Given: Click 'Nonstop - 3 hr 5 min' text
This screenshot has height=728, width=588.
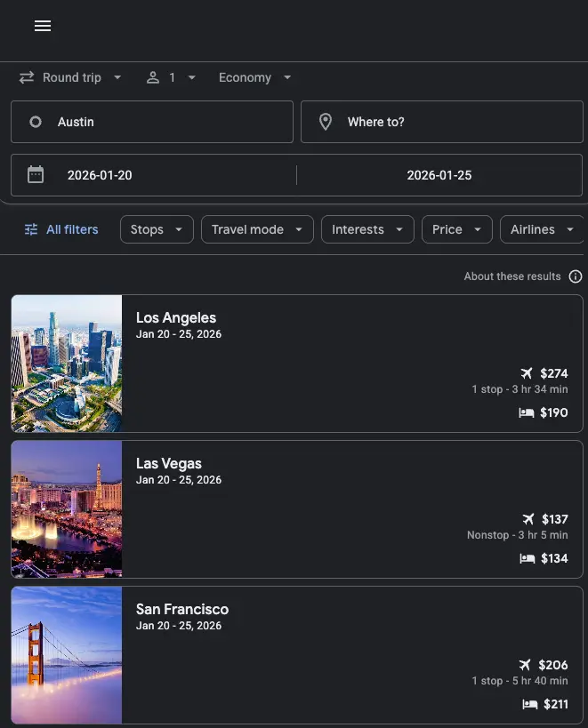Looking at the screenshot, I should [x=518, y=535].
